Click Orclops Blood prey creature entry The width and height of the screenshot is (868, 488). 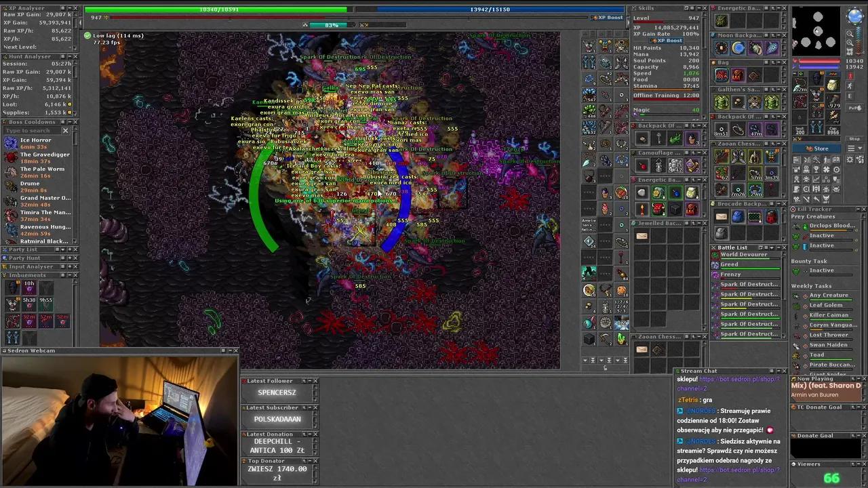(826, 226)
